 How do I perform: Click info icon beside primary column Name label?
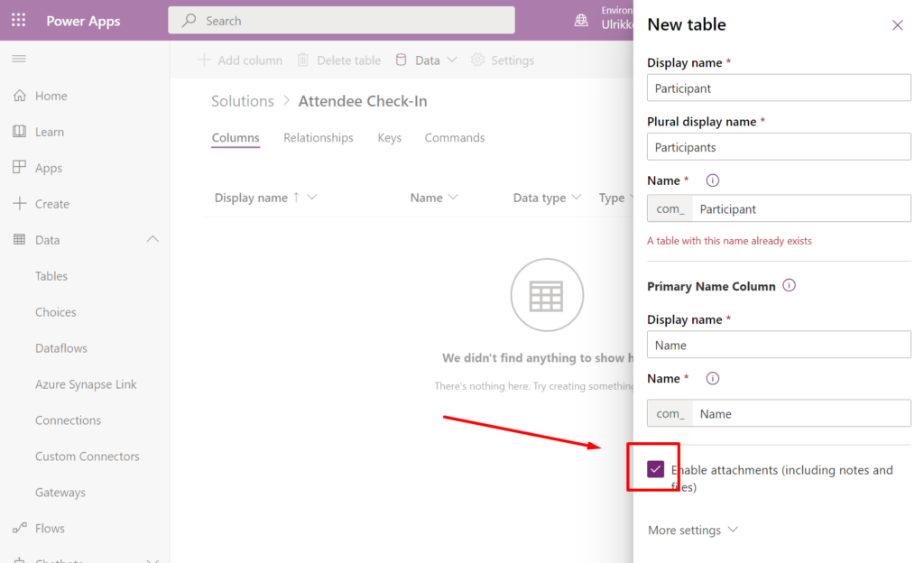click(x=713, y=378)
